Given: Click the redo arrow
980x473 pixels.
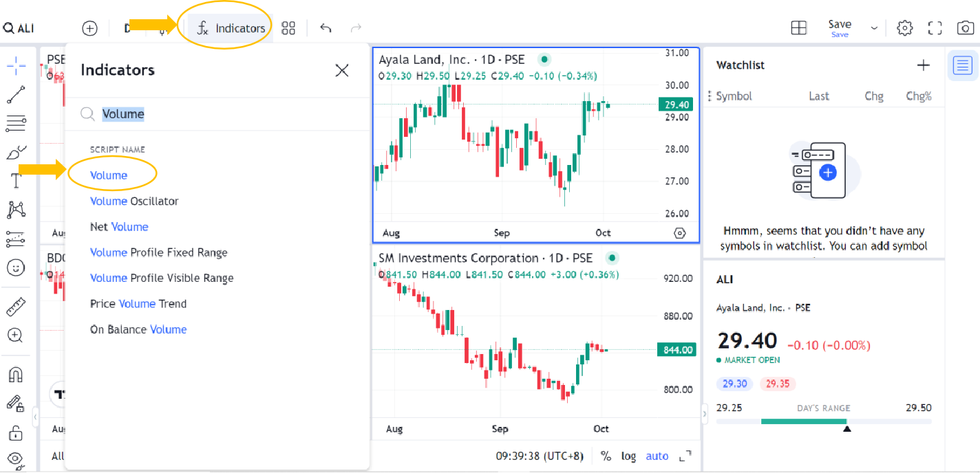Looking at the screenshot, I should [356, 28].
